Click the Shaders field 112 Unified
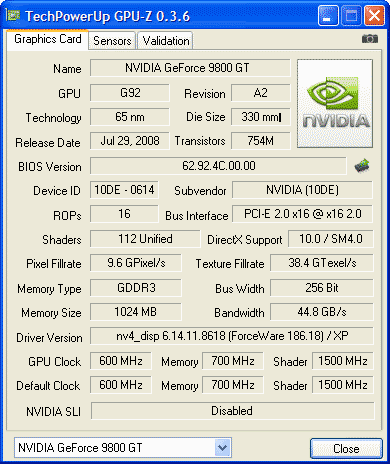This screenshot has height=464, width=390. tap(145, 239)
